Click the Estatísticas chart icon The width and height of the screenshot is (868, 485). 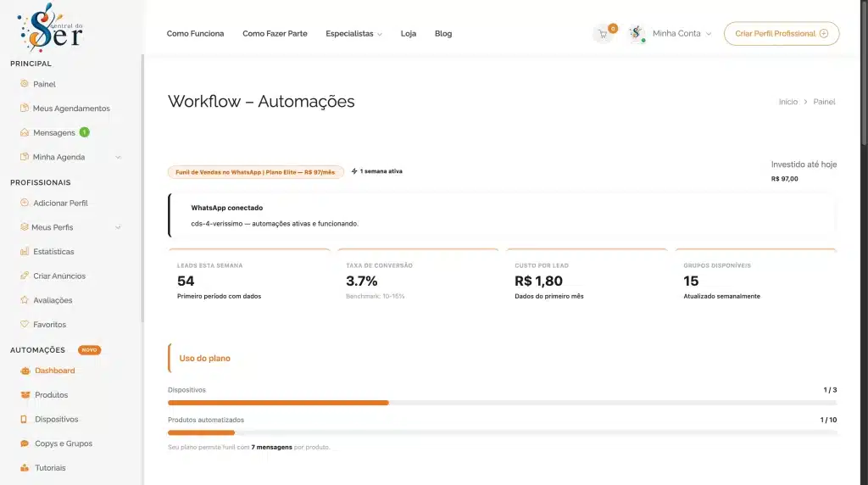(25, 251)
